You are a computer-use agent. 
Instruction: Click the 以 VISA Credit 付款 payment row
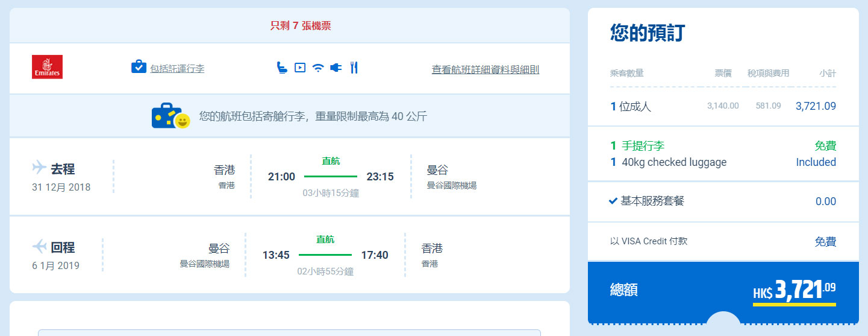coord(648,241)
